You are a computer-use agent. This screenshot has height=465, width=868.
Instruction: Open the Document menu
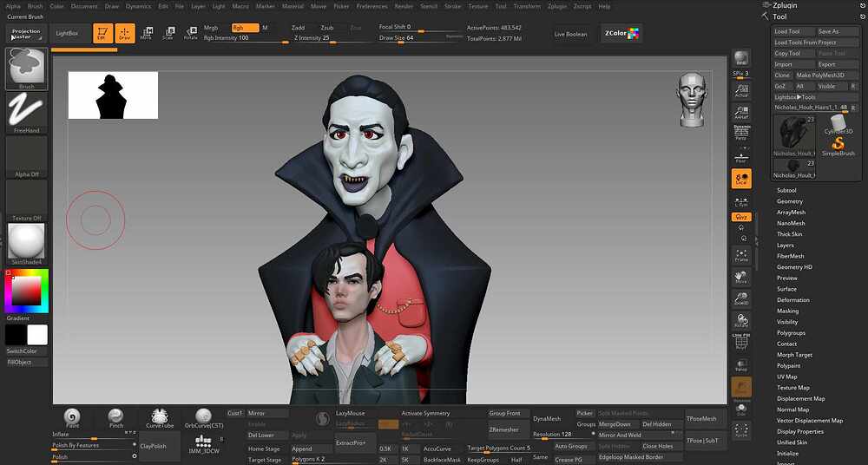pyautogui.click(x=84, y=6)
